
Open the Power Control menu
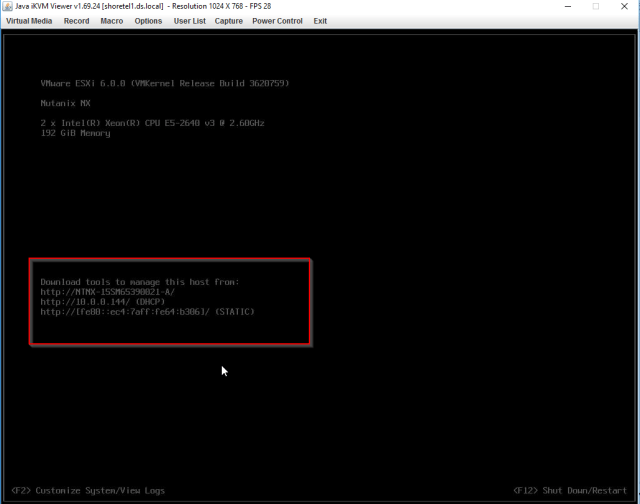pyautogui.click(x=277, y=21)
